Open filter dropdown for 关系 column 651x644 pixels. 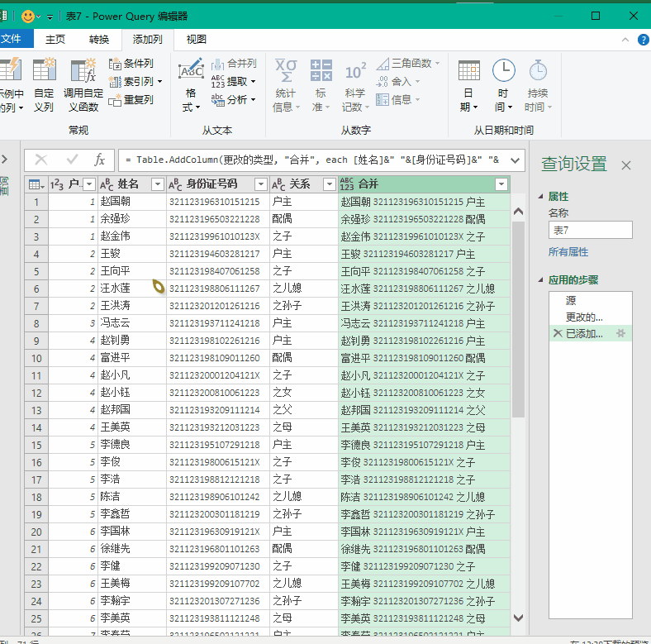(x=330, y=184)
